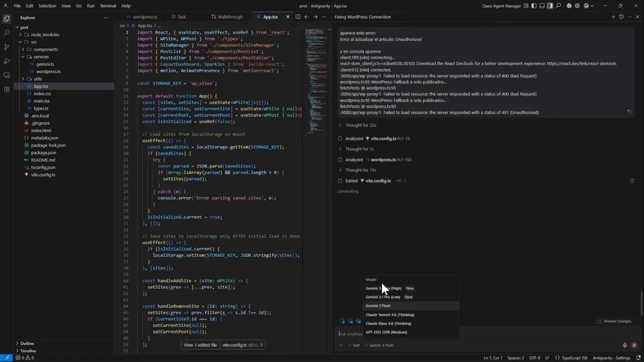Open conversation history in the agent panel

coord(621,17)
